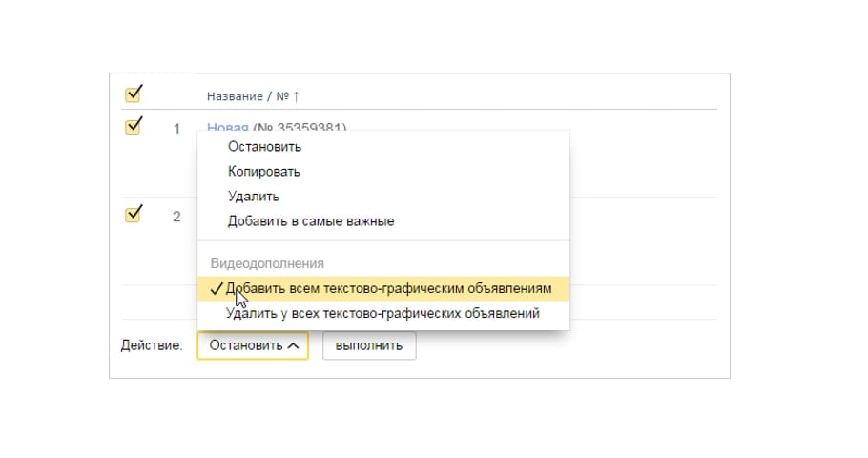This screenshot has width=868, height=458.
Task: Toggle the select-all checkbox in table header
Action: 133,94
